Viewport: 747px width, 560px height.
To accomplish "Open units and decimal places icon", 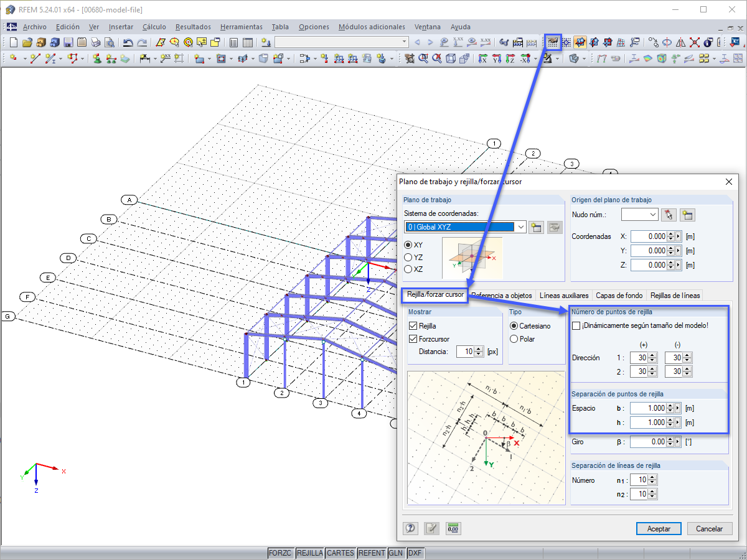I will pos(453,528).
